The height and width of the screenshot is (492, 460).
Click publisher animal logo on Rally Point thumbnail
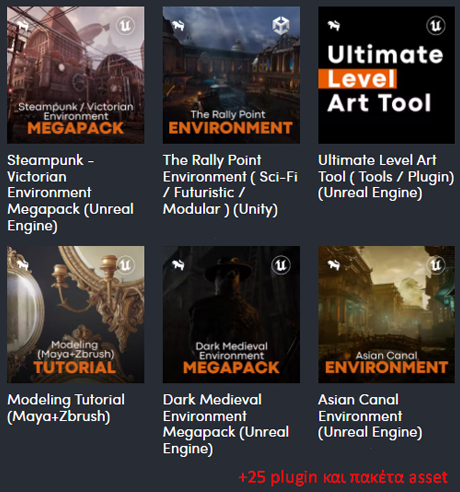178,26
